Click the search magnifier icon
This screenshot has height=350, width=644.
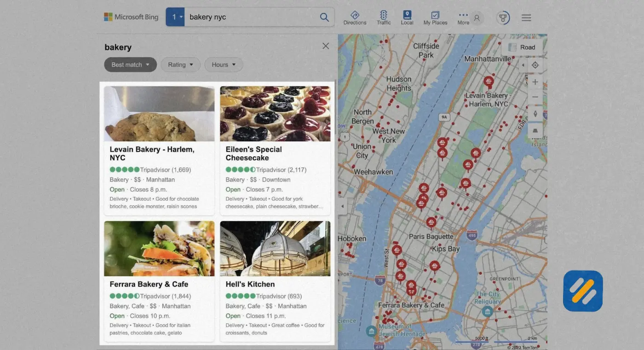pos(324,17)
